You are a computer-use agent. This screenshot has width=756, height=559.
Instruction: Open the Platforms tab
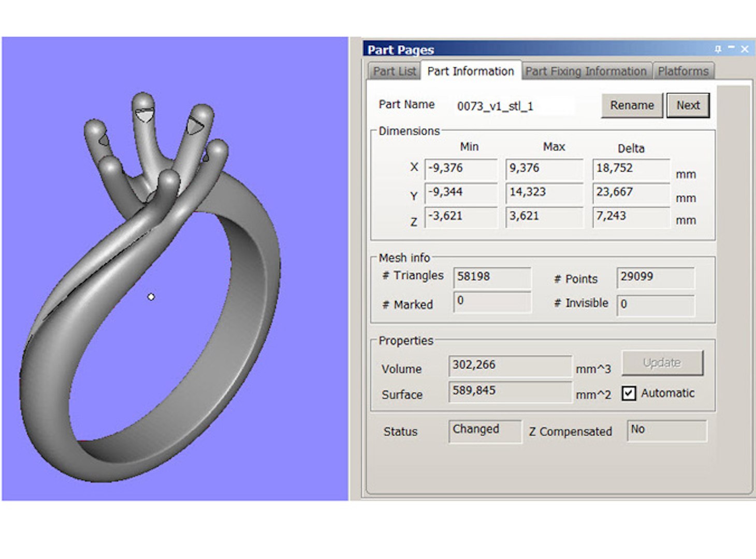(683, 71)
